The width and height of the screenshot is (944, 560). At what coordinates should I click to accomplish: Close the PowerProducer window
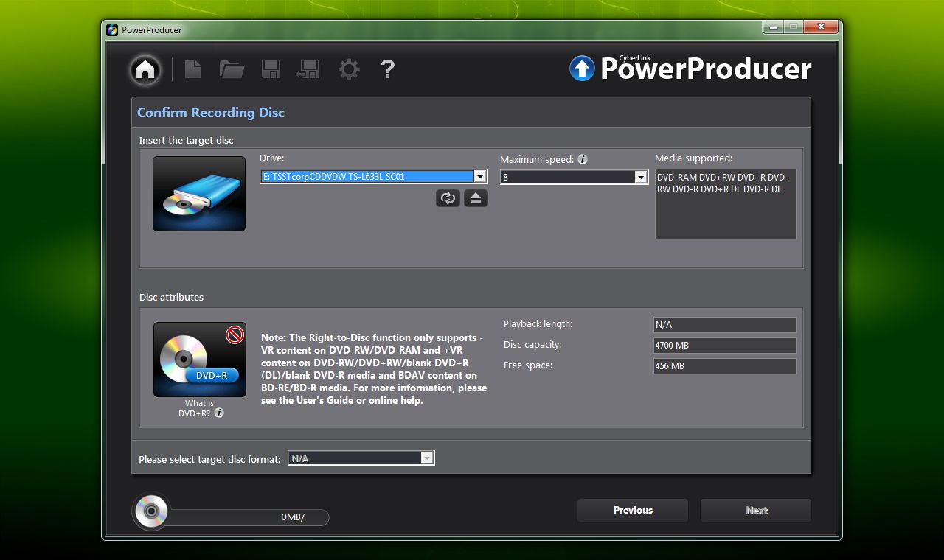point(821,27)
